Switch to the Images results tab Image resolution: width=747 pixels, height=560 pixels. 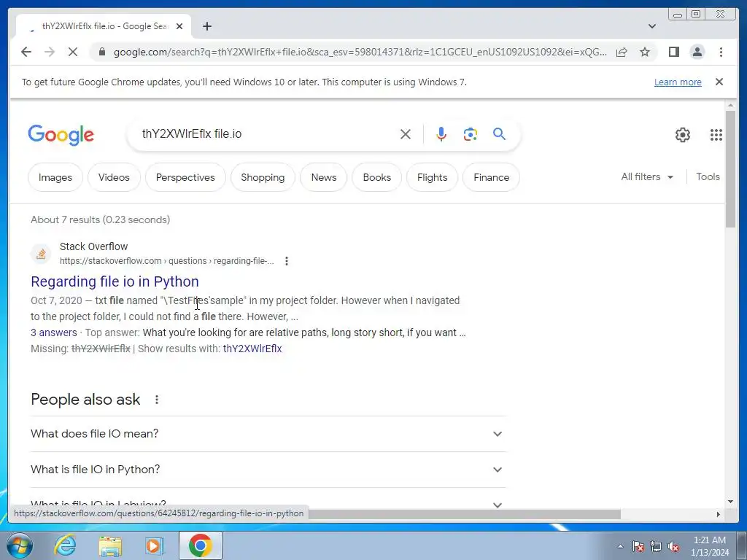pyautogui.click(x=55, y=177)
